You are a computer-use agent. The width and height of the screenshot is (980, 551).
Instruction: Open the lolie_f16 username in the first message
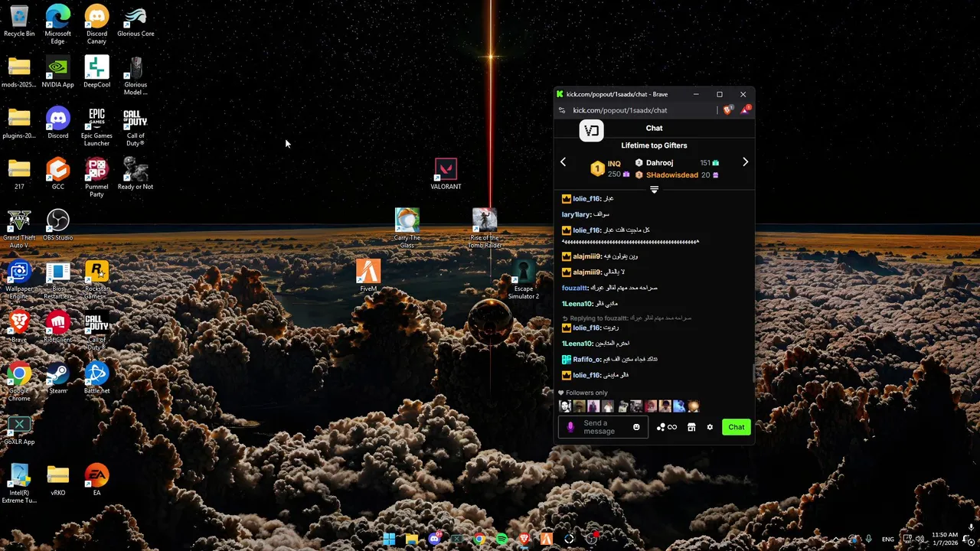point(586,199)
